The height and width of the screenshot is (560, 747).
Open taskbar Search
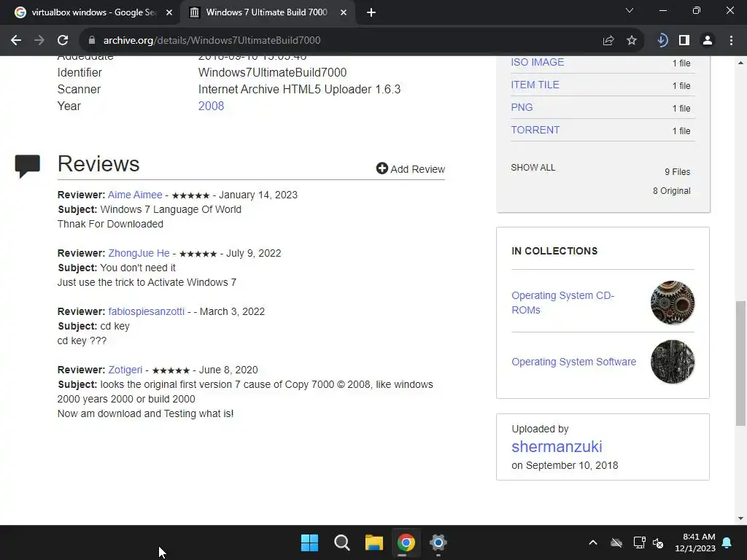[x=341, y=542]
